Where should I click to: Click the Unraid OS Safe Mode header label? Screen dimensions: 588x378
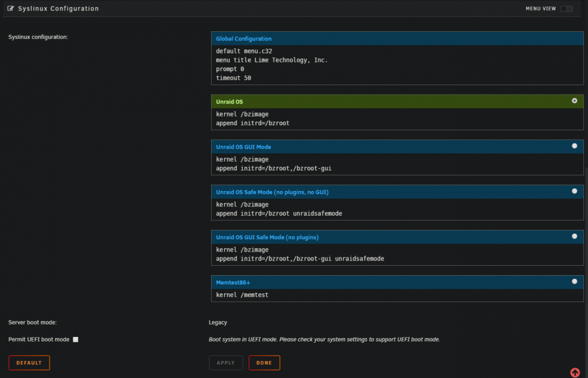pos(272,192)
